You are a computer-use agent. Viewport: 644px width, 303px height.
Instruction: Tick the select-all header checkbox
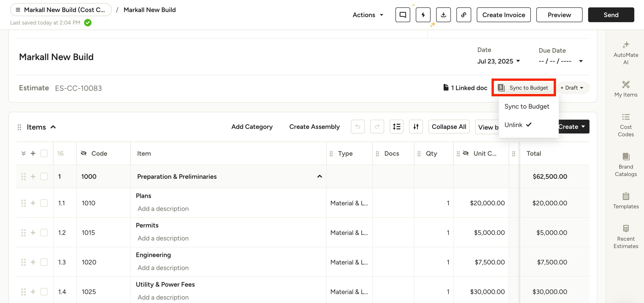pyautogui.click(x=44, y=153)
